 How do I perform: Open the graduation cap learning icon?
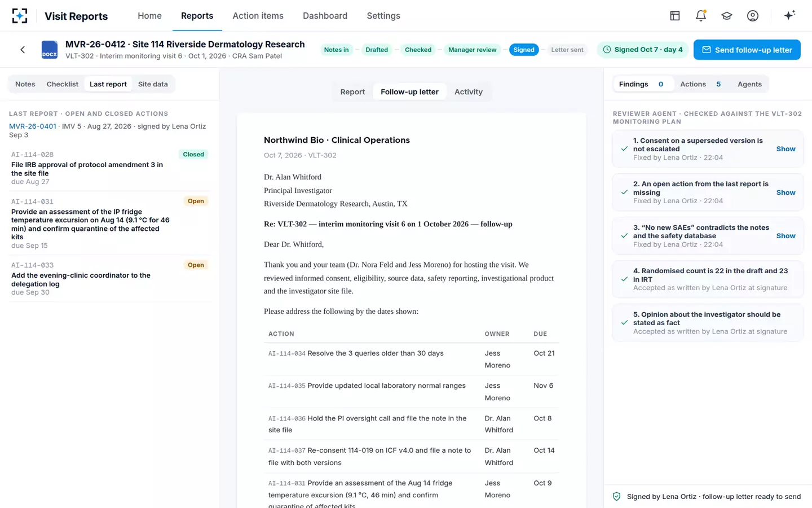pyautogui.click(x=727, y=16)
